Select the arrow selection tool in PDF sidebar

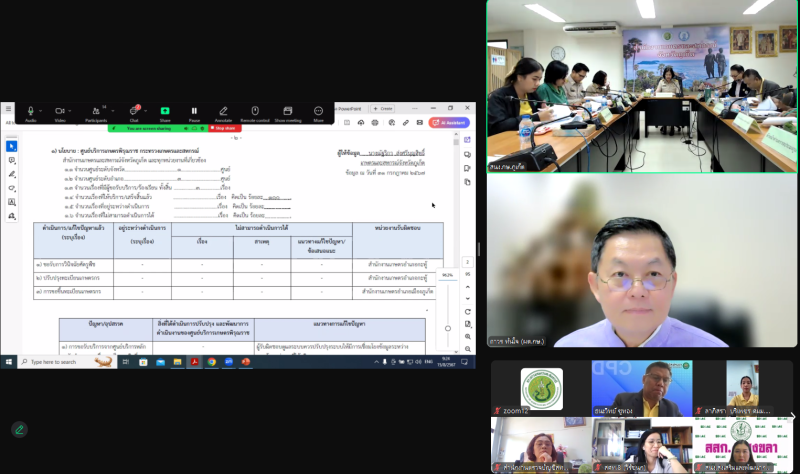pos(12,146)
